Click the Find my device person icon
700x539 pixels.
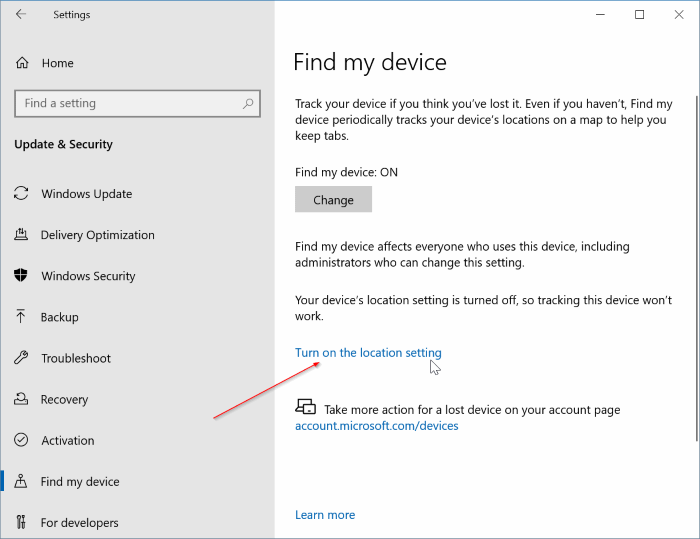[21, 481]
